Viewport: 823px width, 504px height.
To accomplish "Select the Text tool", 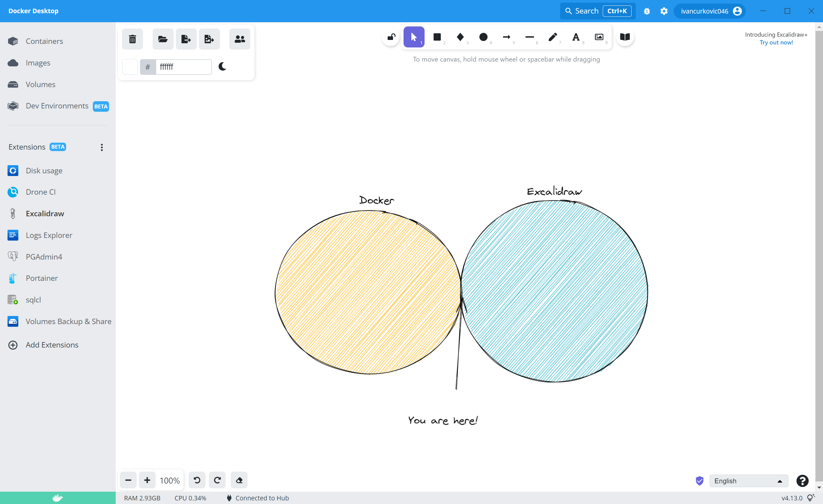I will (576, 37).
